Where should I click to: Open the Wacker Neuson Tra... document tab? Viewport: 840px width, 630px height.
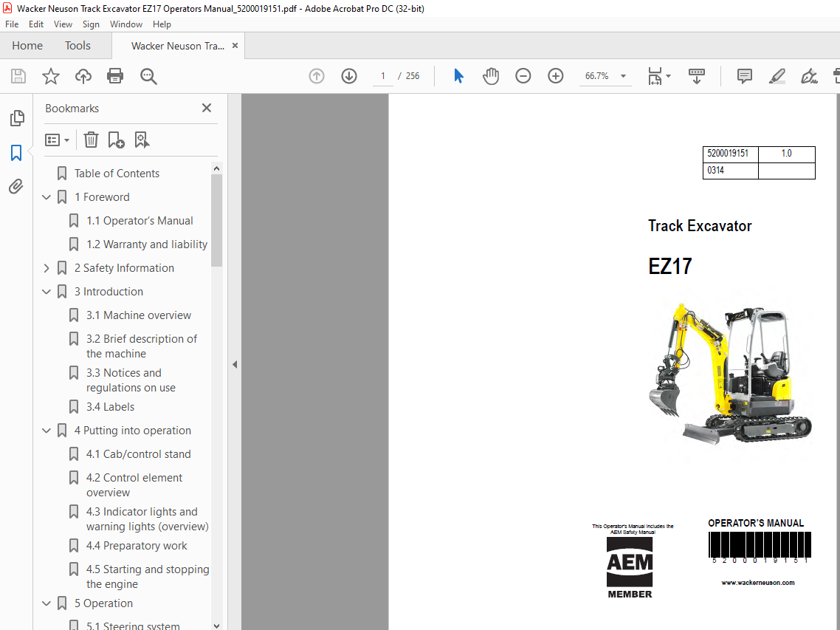[x=178, y=46]
